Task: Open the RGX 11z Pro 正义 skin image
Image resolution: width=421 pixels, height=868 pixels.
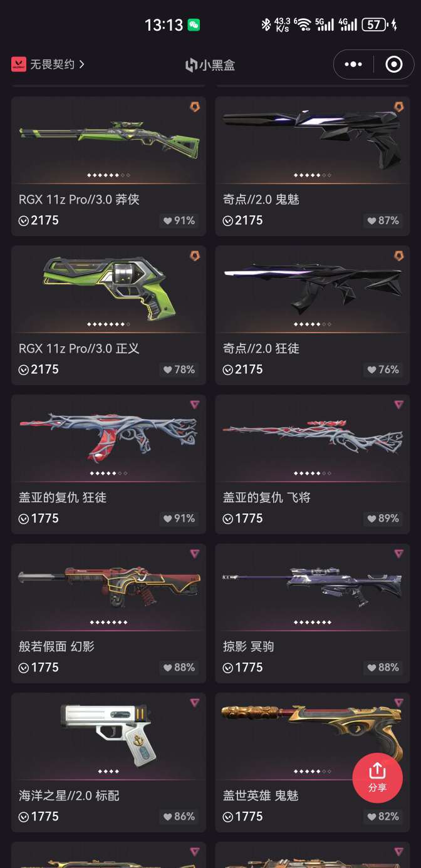Action: 108,288
